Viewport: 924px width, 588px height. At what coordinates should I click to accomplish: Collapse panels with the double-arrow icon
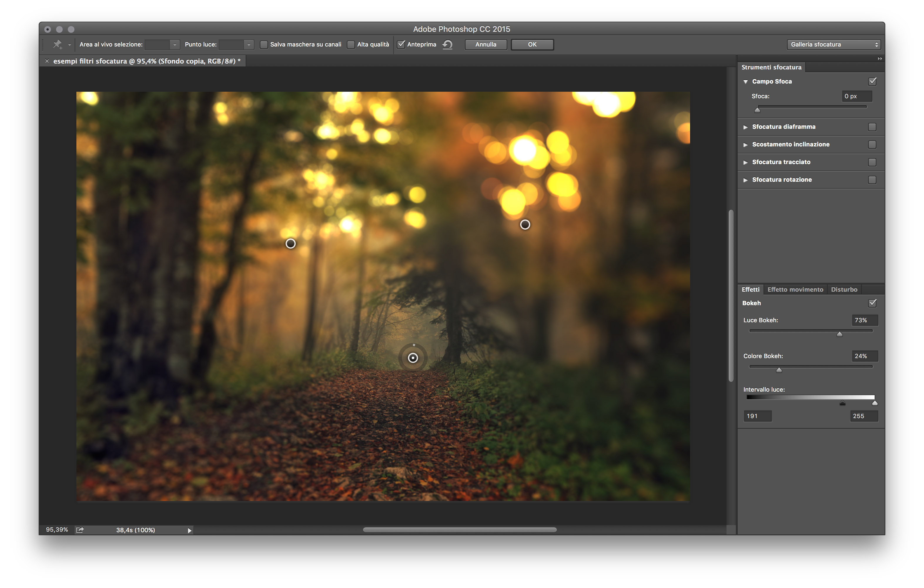pos(880,59)
